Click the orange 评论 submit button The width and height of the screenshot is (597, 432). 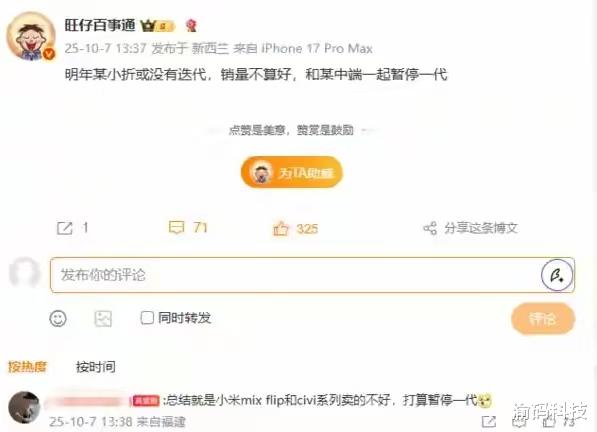coord(543,319)
